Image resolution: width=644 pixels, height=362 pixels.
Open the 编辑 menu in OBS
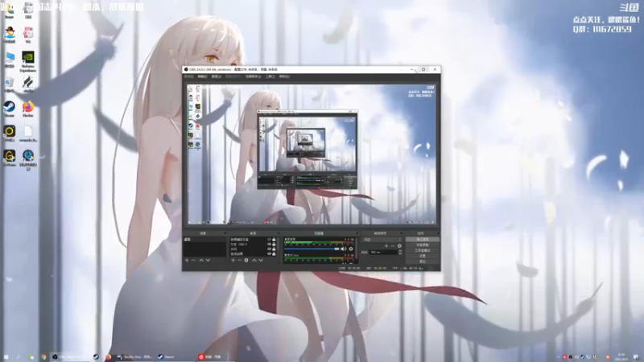click(x=203, y=76)
